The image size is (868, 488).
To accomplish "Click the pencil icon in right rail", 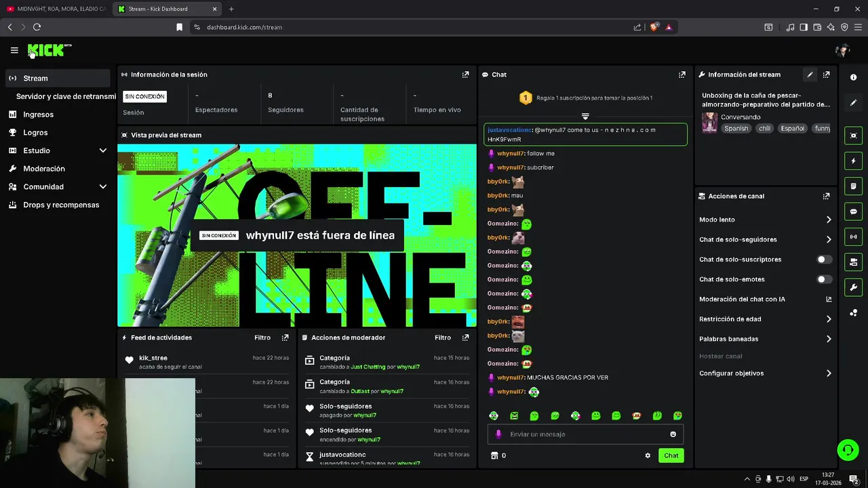I will pyautogui.click(x=853, y=102).
